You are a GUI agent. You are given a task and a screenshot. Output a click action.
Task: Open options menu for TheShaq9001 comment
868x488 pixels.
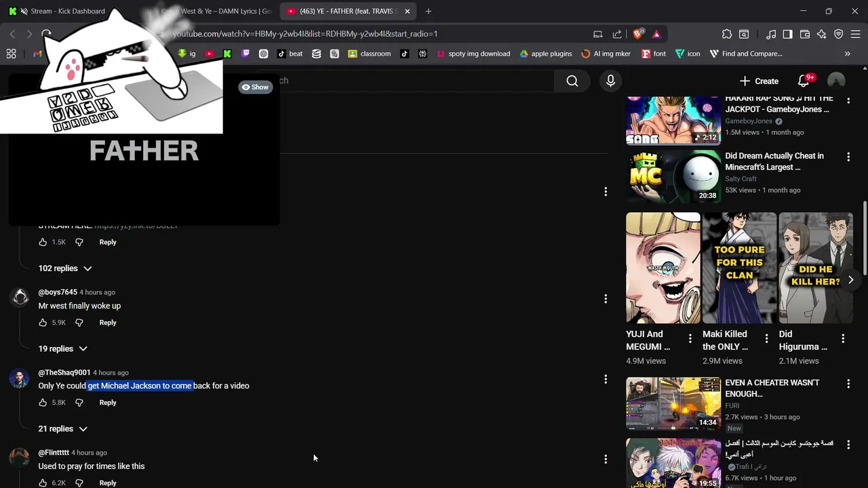tap(606, 379)
